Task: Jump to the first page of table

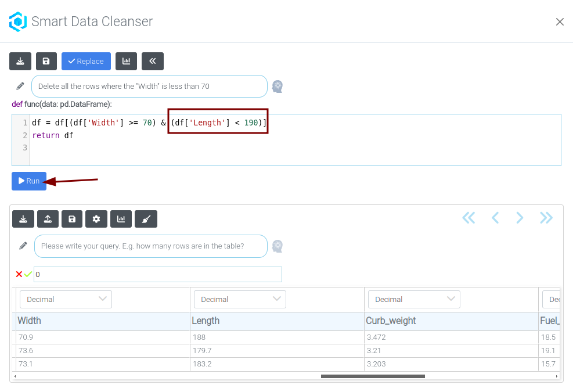Action: click(469, 218)
